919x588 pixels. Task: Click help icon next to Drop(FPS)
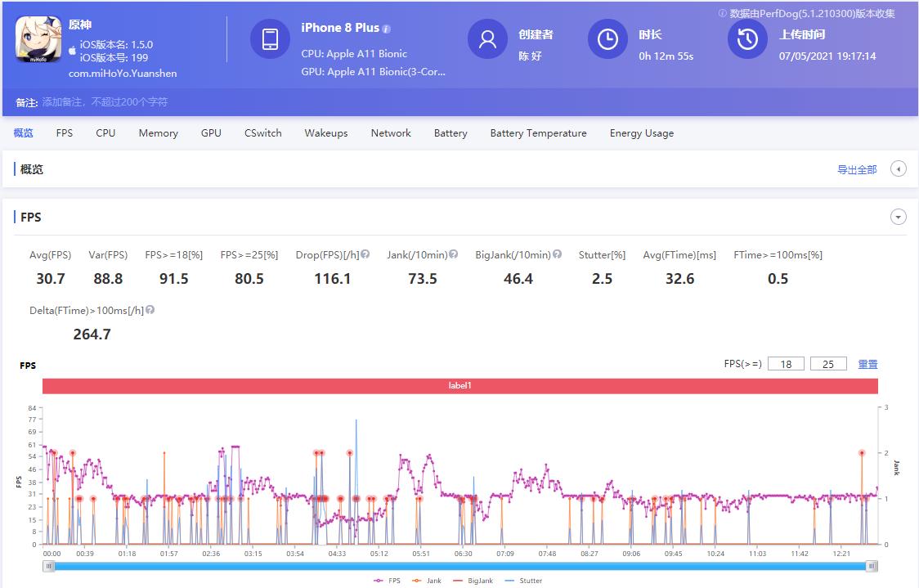click(365, 254)
